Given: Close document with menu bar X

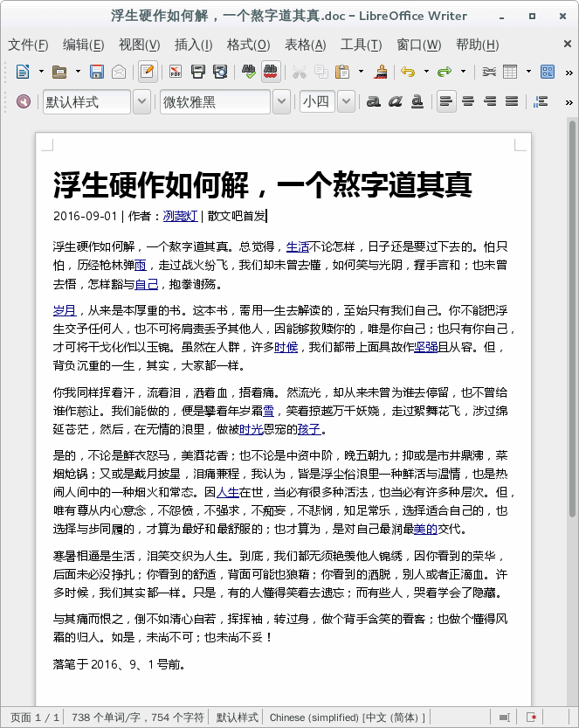Looking at the screenshot, I should pos(568,44).
